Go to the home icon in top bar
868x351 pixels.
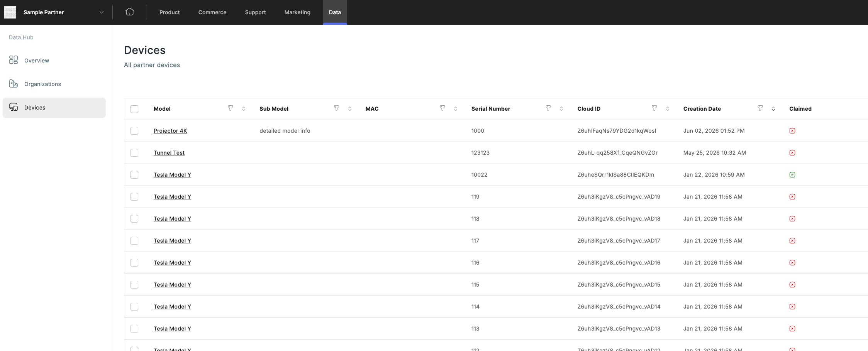pos(130,12)
